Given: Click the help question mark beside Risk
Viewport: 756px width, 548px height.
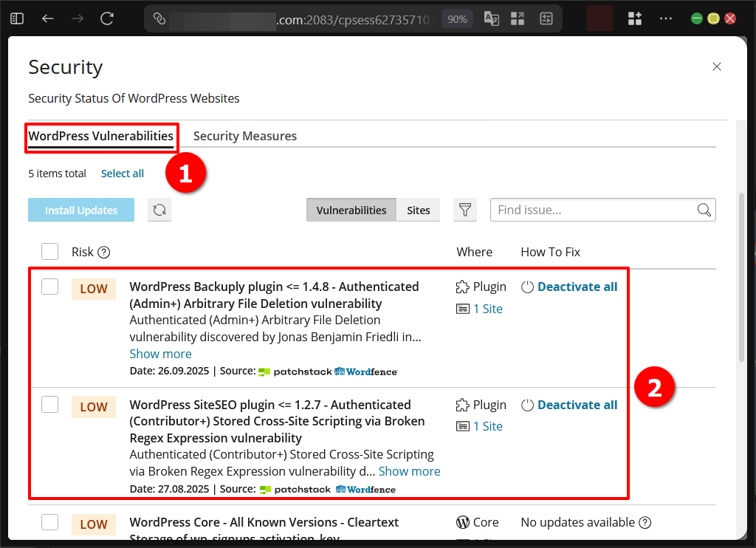Looking at the screenshot, I should [103, 252].
